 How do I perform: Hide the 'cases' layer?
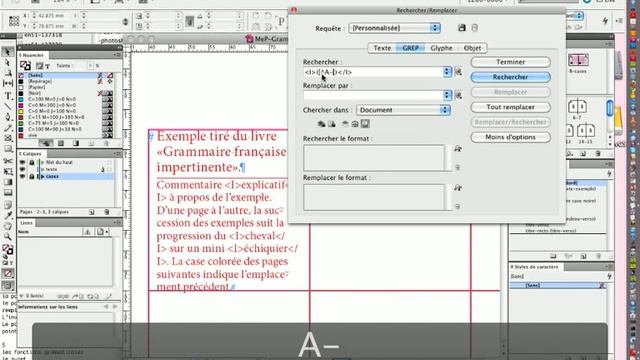click(x=22, y=176)
